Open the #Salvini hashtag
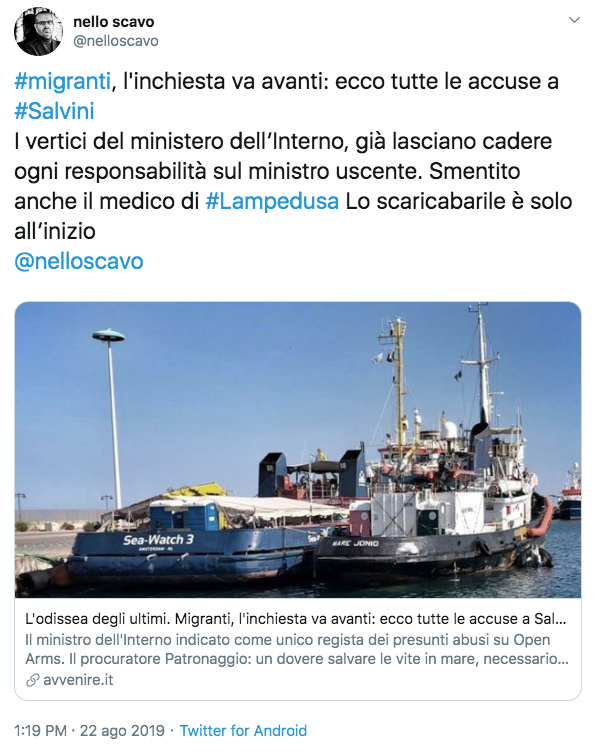This screenshot has height=753, width=595. click(x=54, y=111)
